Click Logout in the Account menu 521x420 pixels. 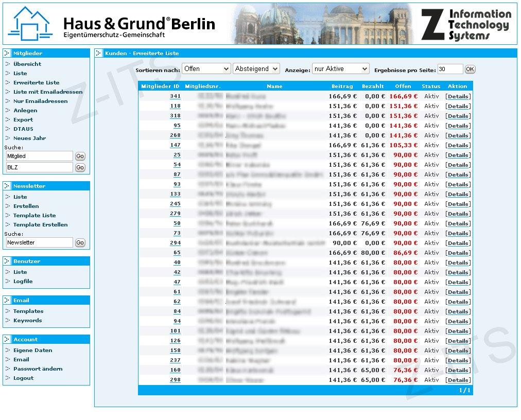(x=23, y=378)
